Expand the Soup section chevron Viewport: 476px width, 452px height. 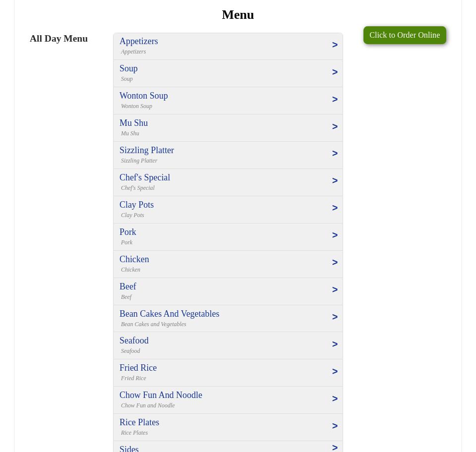[x=335, y=72]
